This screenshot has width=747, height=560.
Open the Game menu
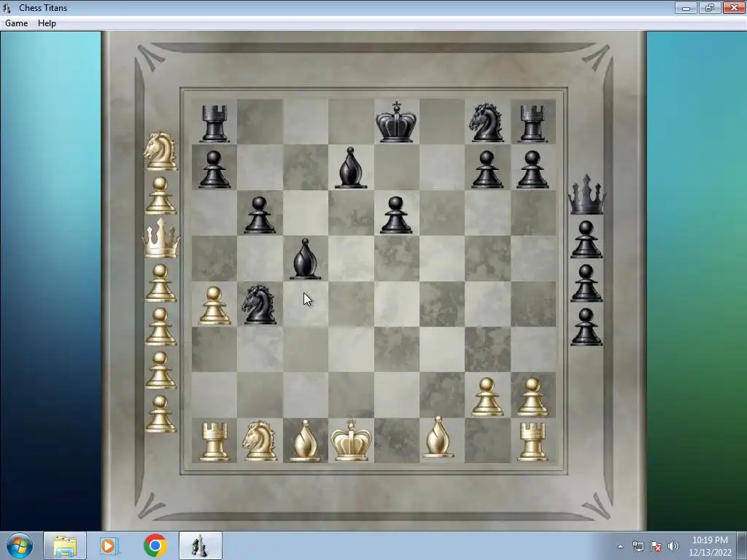16,23
